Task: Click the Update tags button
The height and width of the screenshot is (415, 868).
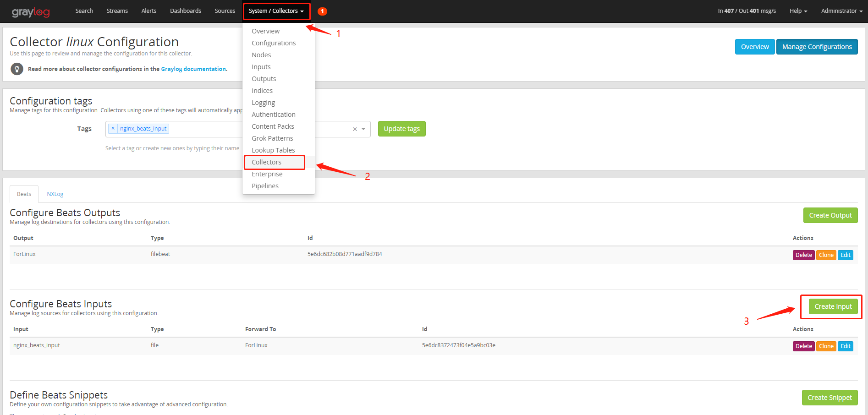Action: 401,129
